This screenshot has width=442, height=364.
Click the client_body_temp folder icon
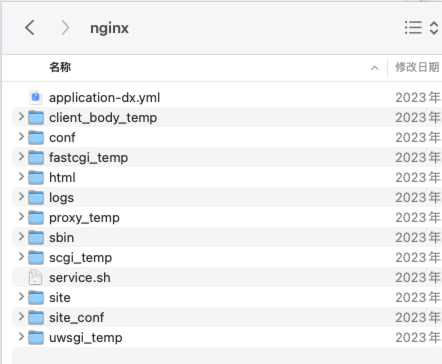(36, 117)
